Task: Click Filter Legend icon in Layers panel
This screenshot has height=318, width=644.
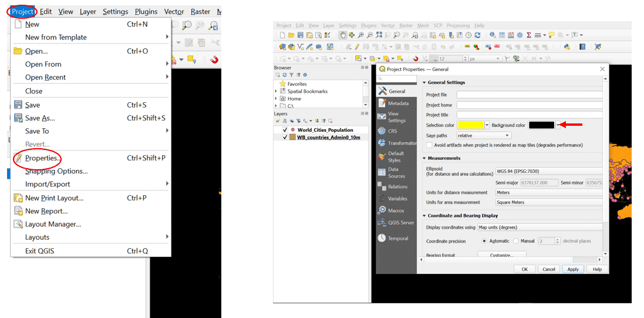Action: [299, 121]
